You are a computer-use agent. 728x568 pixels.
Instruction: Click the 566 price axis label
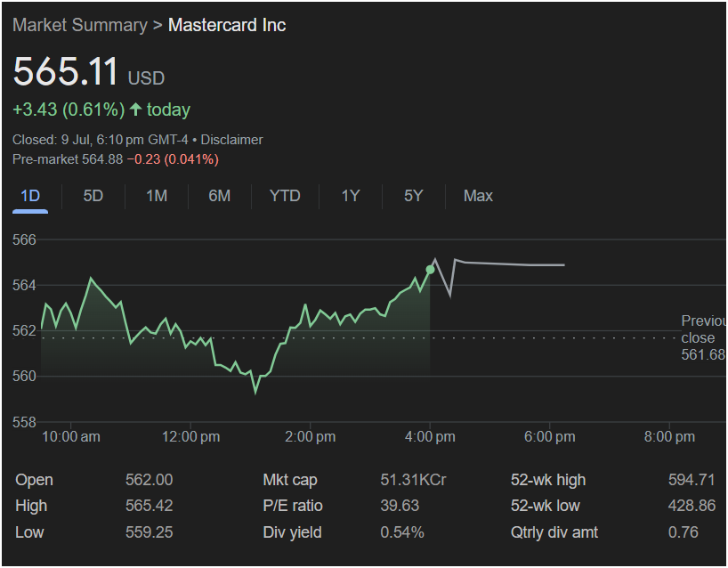(x=24, y=240)
